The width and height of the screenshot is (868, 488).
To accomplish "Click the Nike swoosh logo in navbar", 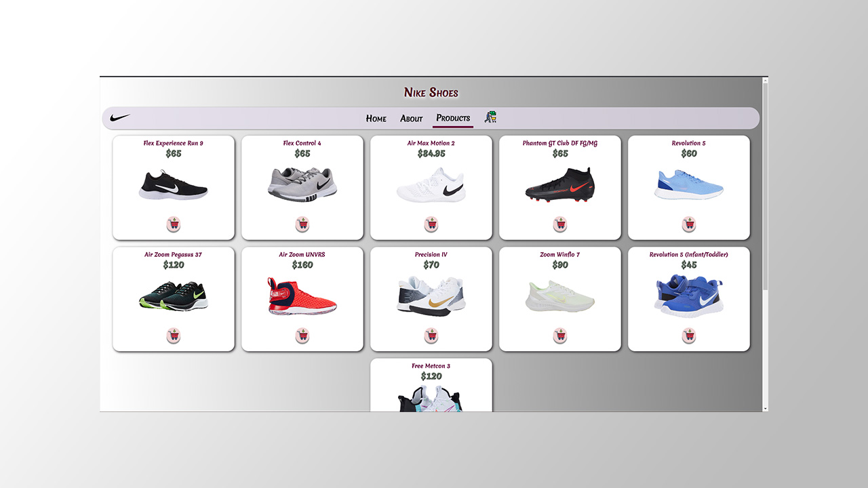I will coord(120,118).
